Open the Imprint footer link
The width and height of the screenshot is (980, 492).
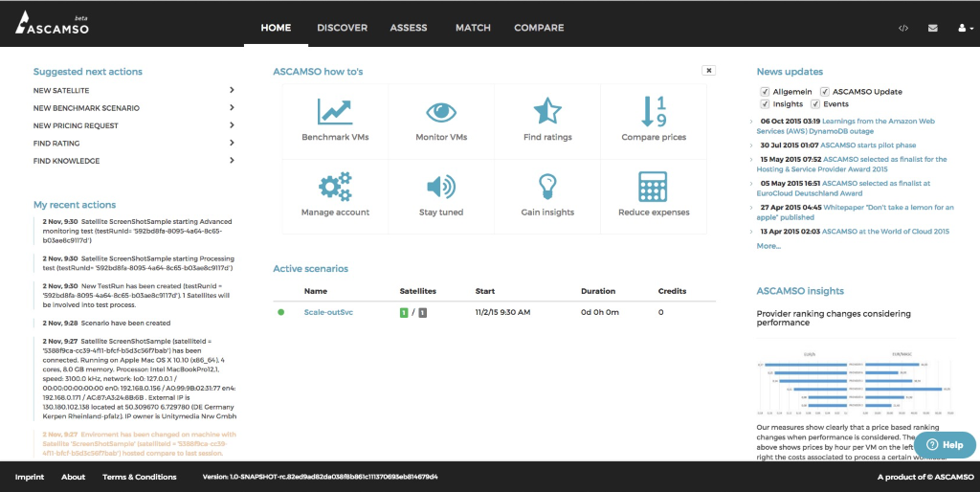click(30, 477)
